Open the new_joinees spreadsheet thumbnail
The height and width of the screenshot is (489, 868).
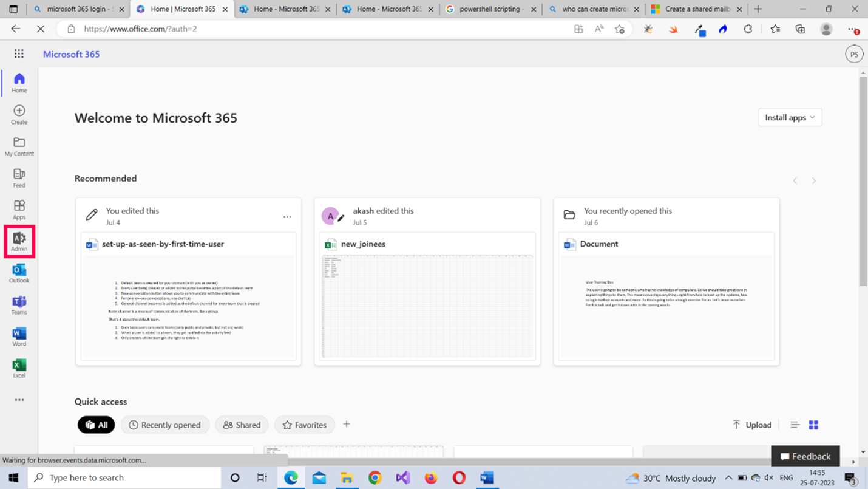point(427,307)
